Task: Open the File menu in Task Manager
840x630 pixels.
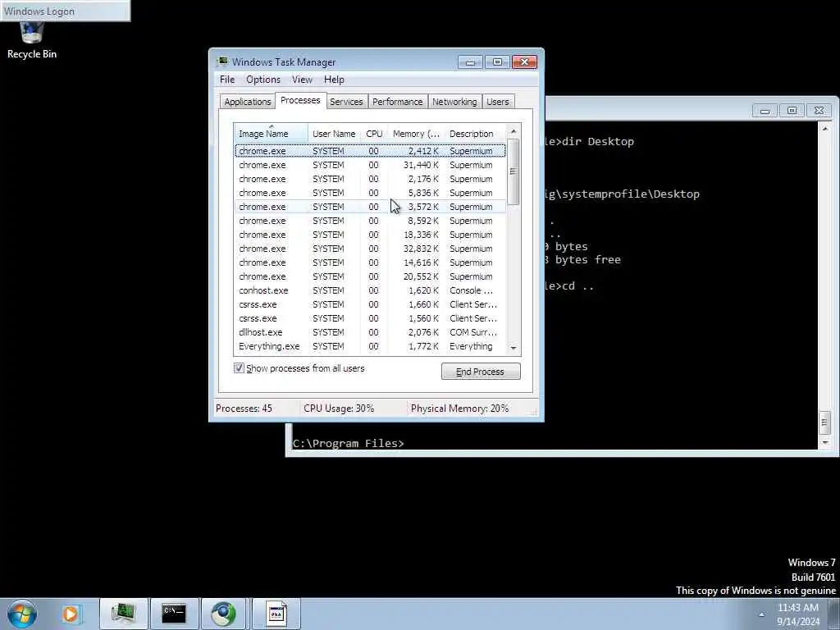Action: click(x=227, y=80)
